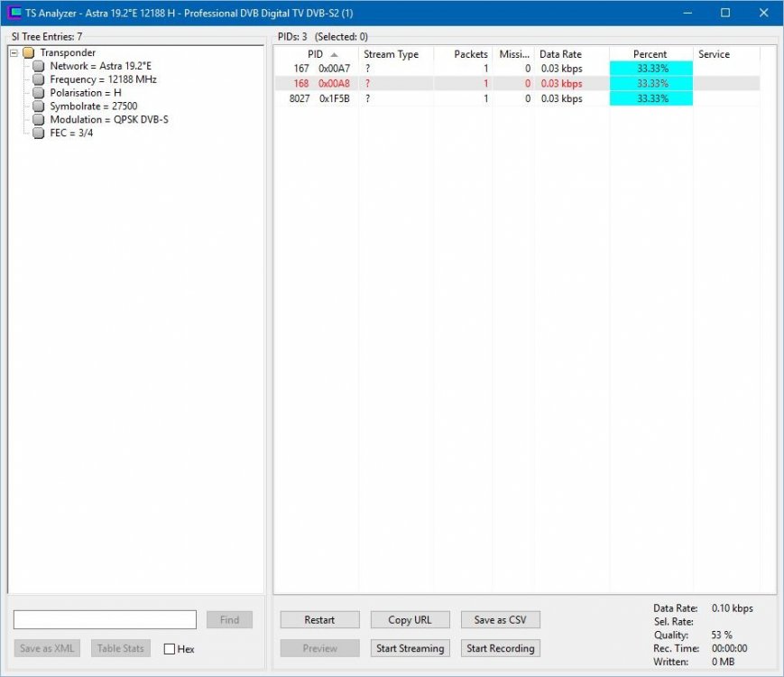The height and width of the screenshot is (677, 784).
Task: Click Save as CSV button
Action: pyautogui.click(x=501, y=620)
